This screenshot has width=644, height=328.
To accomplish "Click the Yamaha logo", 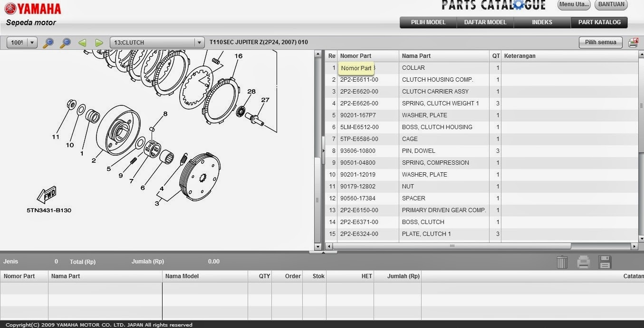I will (x=33, y=9).
